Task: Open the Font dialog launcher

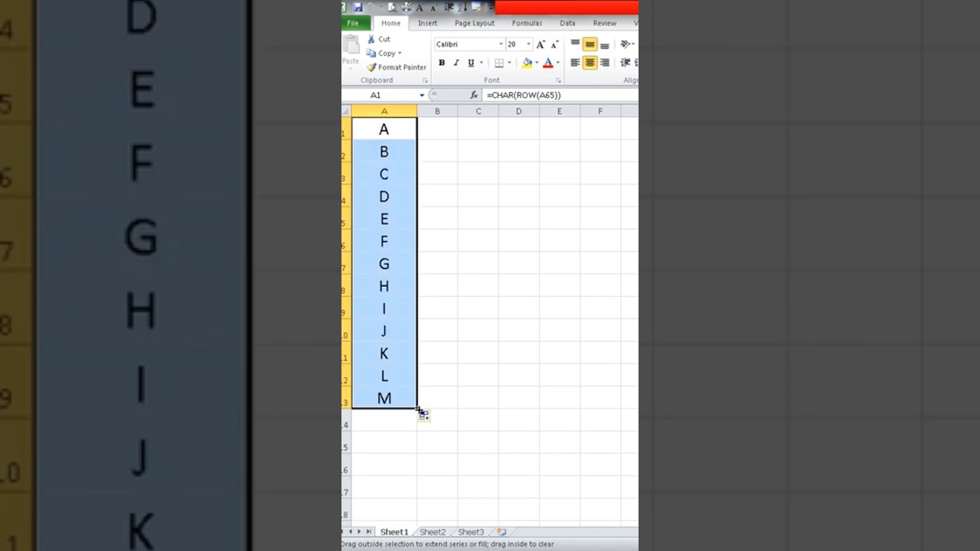Action: (x=558, y=80)
